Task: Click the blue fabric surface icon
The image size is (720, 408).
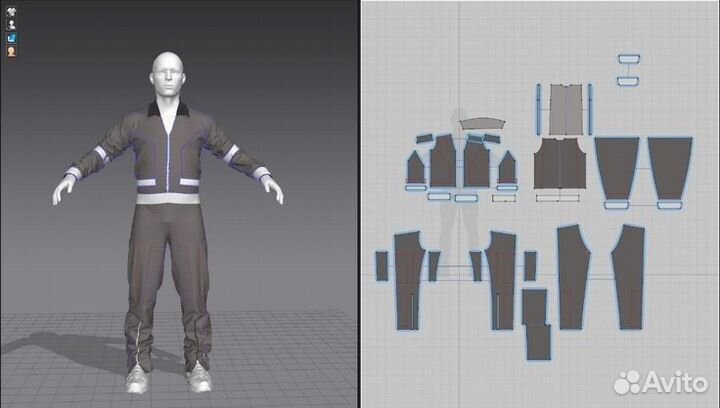Action: (11, 37)
